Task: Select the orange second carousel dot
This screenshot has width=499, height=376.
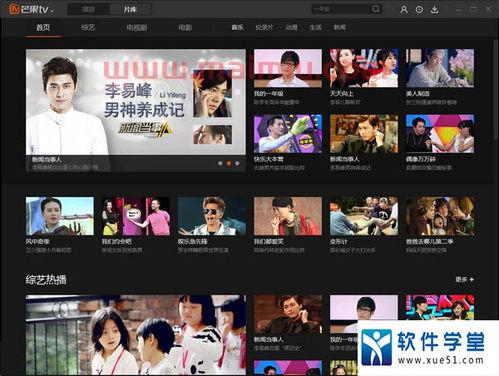Action: point(229,163)
